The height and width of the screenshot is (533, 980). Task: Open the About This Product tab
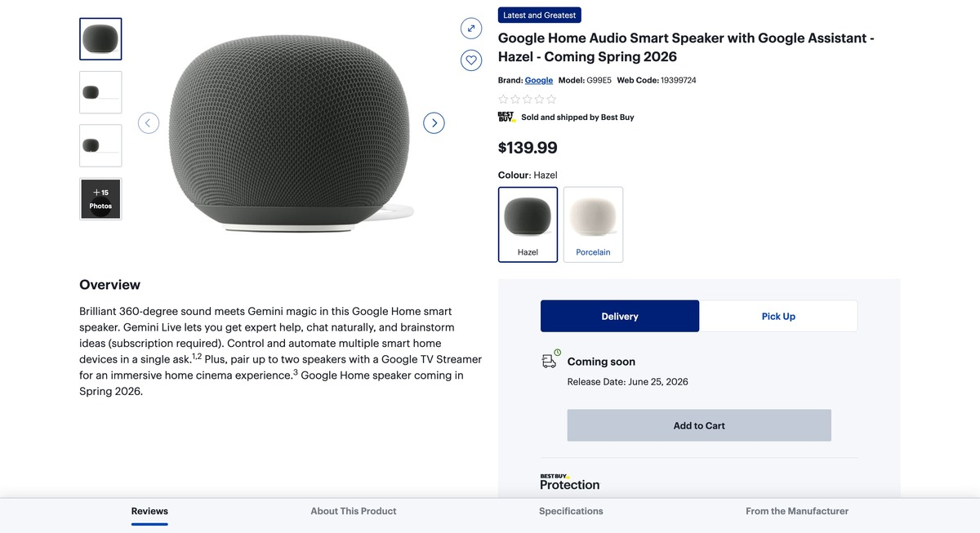click(354, 511)
